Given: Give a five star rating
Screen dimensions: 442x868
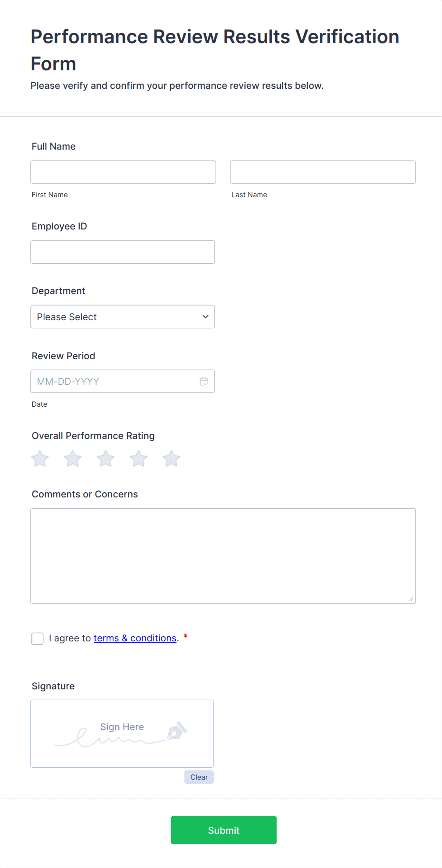Looking at the screenshot, I should 172,459.
